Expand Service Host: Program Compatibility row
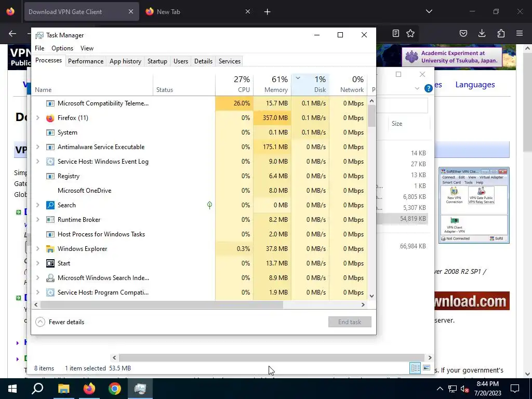Screen dimensions: 532x399 [37, 292]
